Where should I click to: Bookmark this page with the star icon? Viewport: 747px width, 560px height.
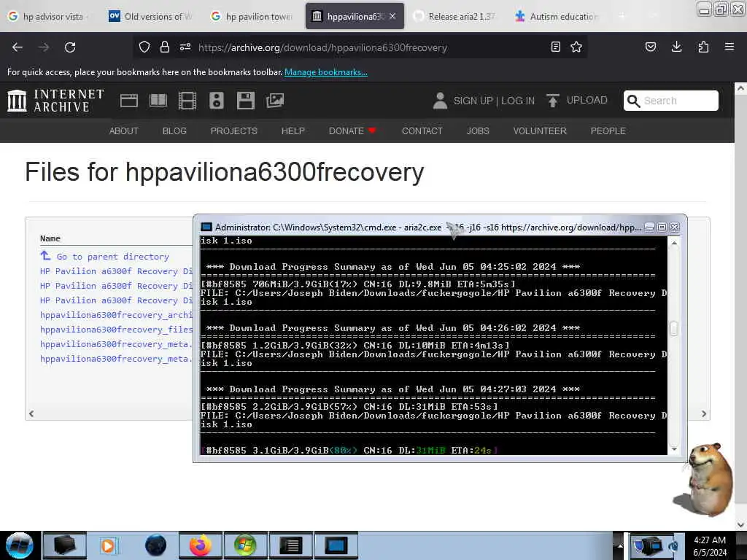point(576,47)
